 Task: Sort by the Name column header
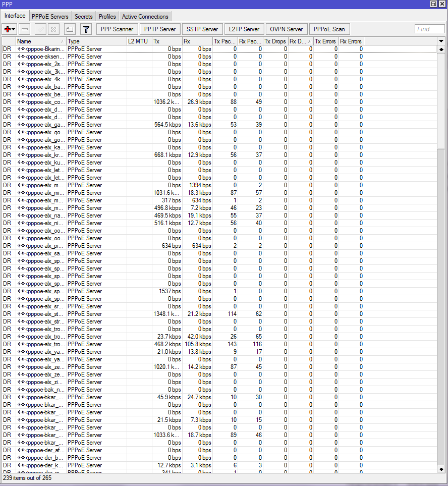(x=40, y=41)
